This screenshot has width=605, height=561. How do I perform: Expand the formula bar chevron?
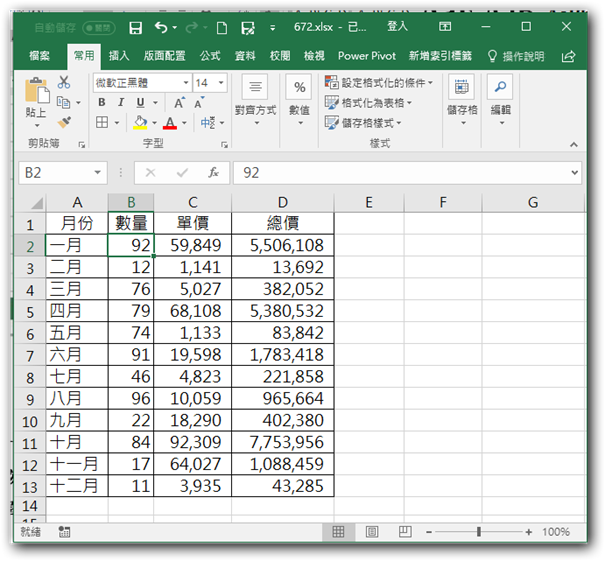pos(575,172)
